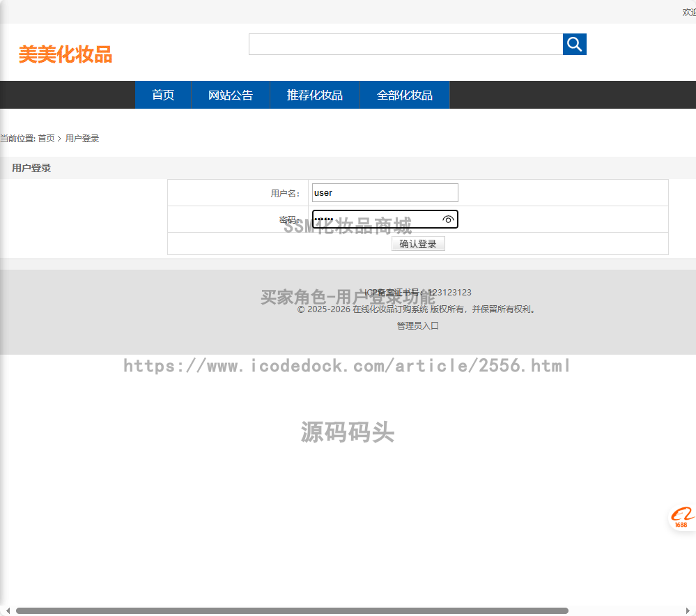Click the 欢迎 welcome text at top right

pos(687,12)
